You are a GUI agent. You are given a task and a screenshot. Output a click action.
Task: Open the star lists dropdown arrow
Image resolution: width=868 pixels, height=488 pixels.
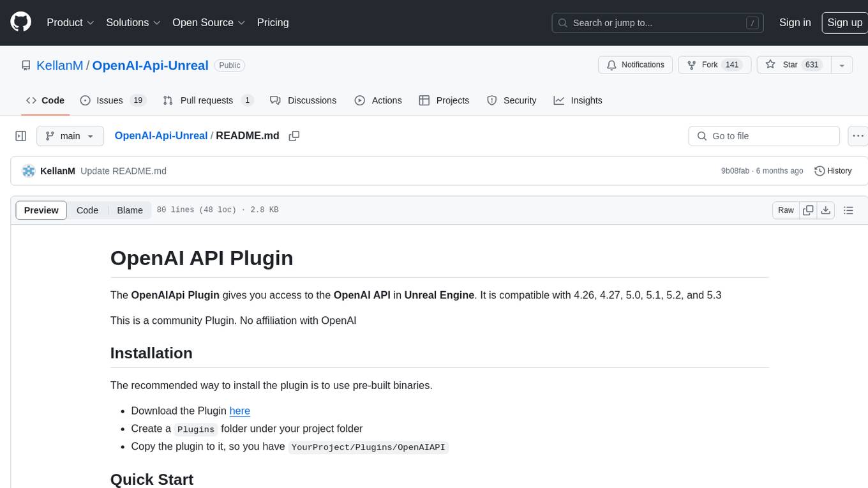pos(842,65)
